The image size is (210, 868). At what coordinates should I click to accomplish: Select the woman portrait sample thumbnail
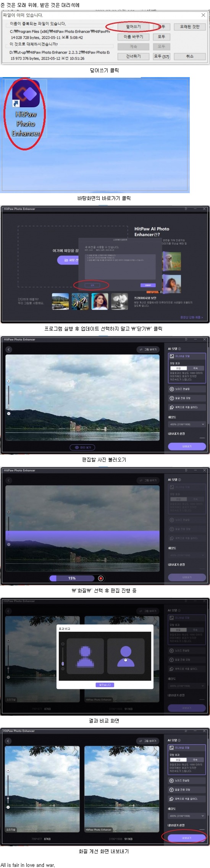[x=100, y=301]
